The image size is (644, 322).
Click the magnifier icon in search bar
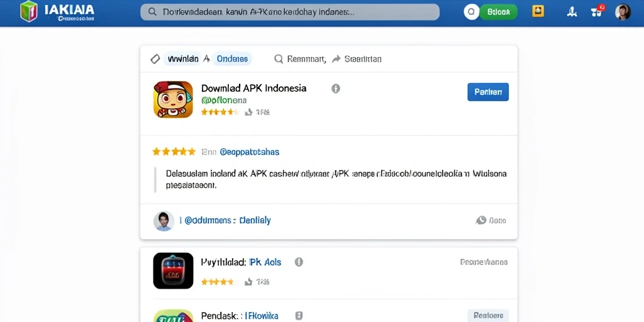tap(152, 13)
